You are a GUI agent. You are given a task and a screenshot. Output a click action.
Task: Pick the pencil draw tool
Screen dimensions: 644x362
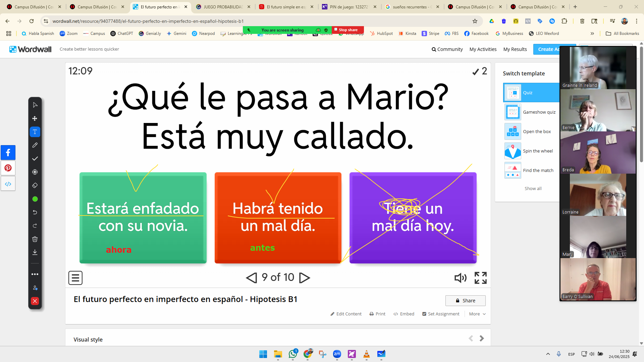click(35, 145)
